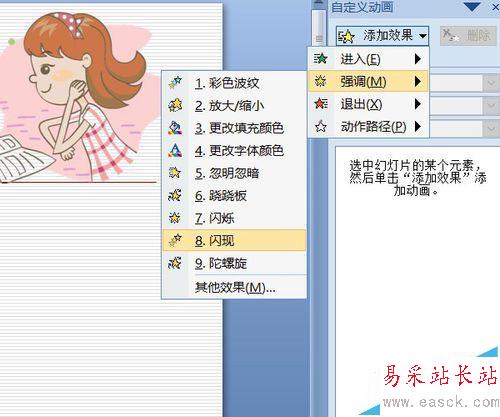Open the 进入(E) submenu

pyautogui.click(x=368, y=59)
